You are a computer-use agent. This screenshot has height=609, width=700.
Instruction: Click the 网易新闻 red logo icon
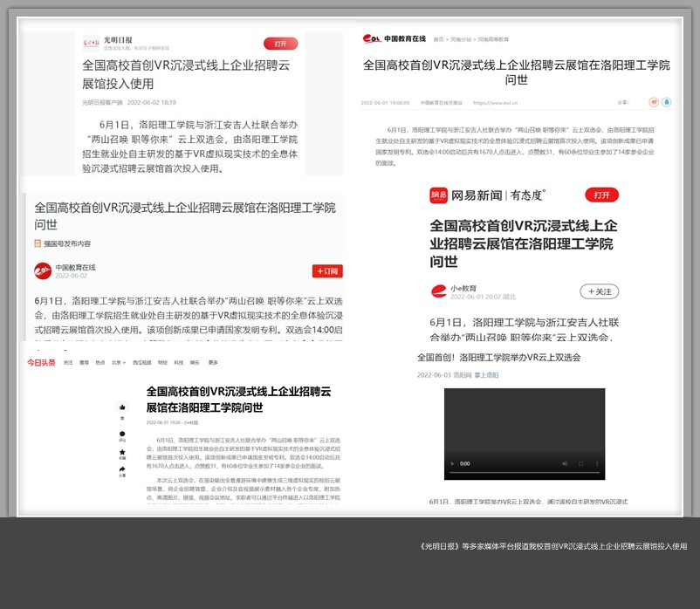pyautogui.click(x=438, y=195)
